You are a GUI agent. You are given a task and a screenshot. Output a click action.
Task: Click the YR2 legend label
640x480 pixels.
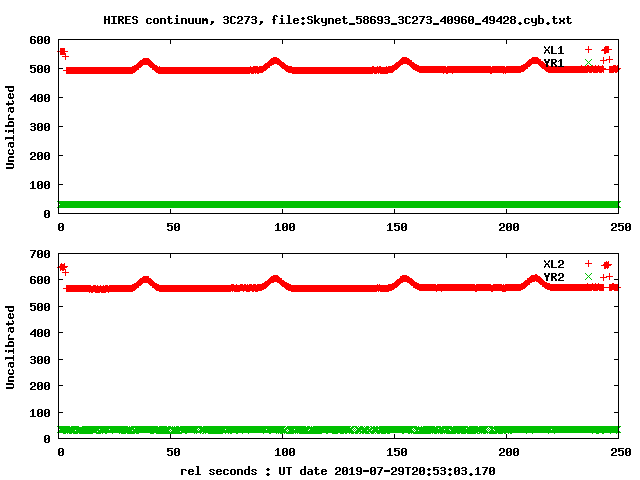click(x=553, y=277)
